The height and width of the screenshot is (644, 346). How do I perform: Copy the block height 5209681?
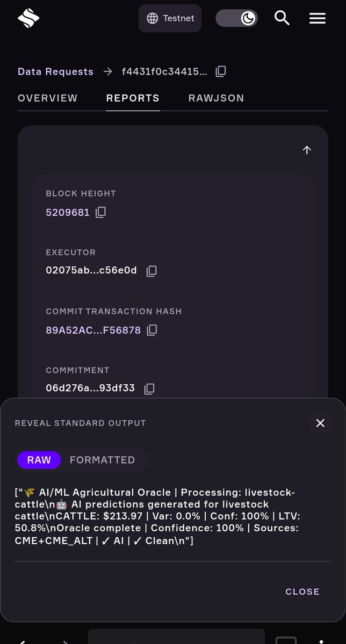[100, 213]
